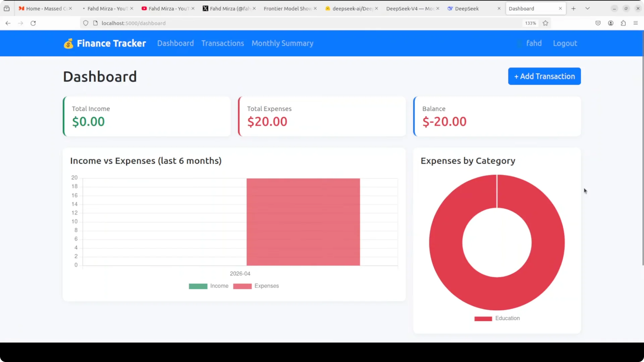This screenshot has width=644, height=362.
Task: Click the page vertical scrollbar
Action: pyautogui.click(x=643, y=147)
